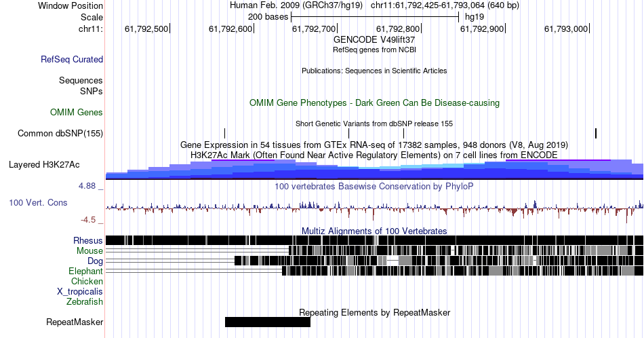The height and width of the screenshot is (338, 644).
Task: Click the dbSNP variant mark farthest right
Action: pos(596,133)
